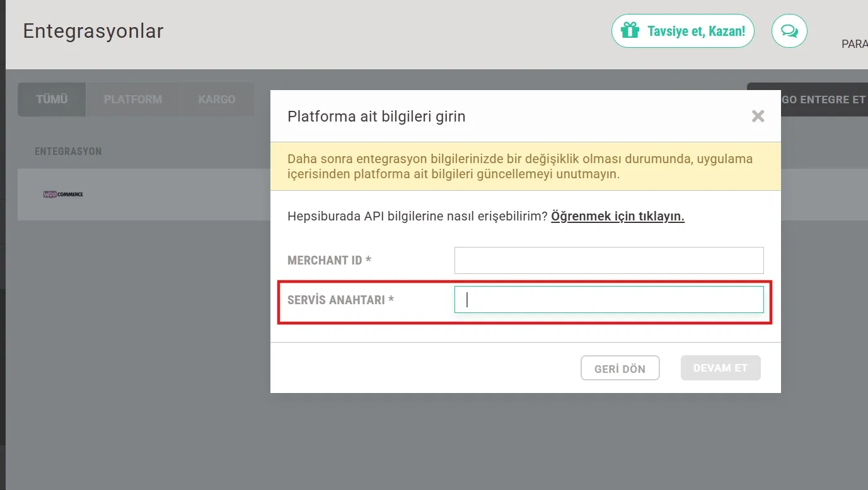Click the SERVİS ANAHTARI field label

(x=340, y=300)
